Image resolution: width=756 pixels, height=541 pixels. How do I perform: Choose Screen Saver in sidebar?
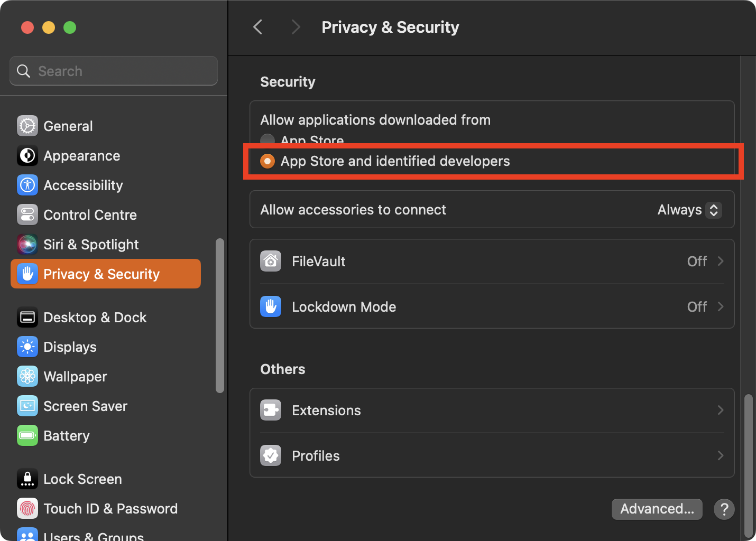pyautogui.click(x=106, y=406)
